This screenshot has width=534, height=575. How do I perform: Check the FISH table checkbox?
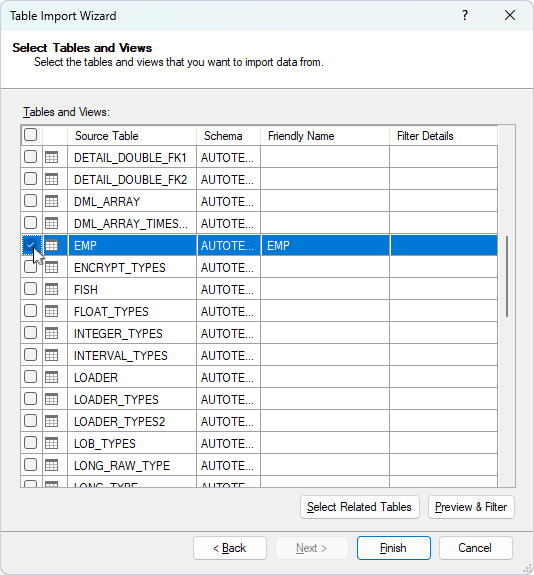coord(30,289)
